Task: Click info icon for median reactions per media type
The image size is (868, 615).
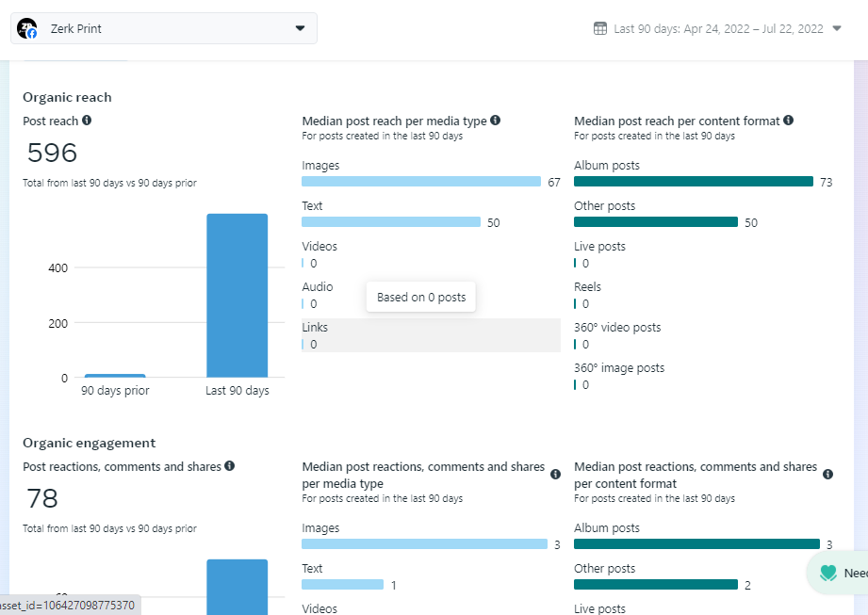Action: point(555,475)
